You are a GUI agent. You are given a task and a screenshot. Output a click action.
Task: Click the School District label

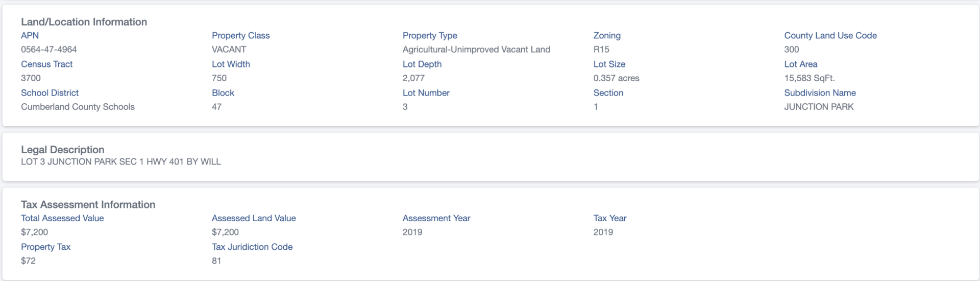(x=50, y=93)
